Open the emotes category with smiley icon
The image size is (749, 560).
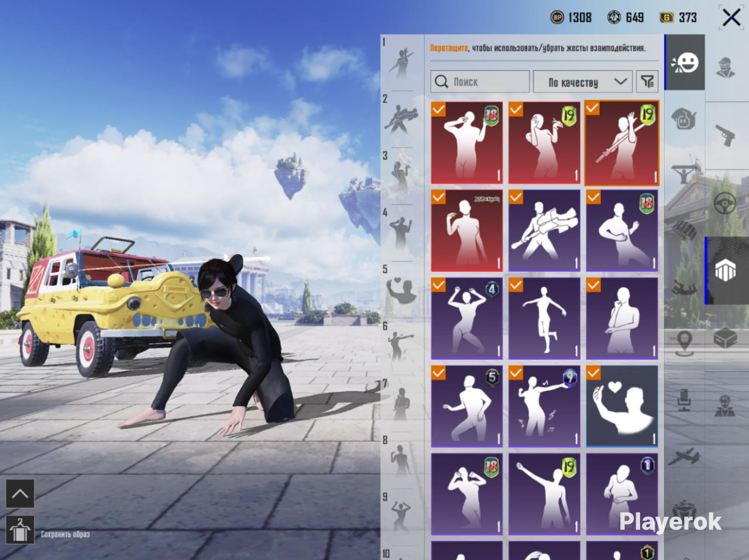click(685, 63)
